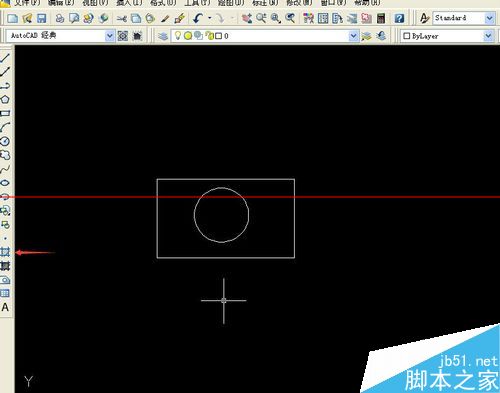500x393 pixels.
Task: Click the 3D DWF export icon
Action: 104,18
